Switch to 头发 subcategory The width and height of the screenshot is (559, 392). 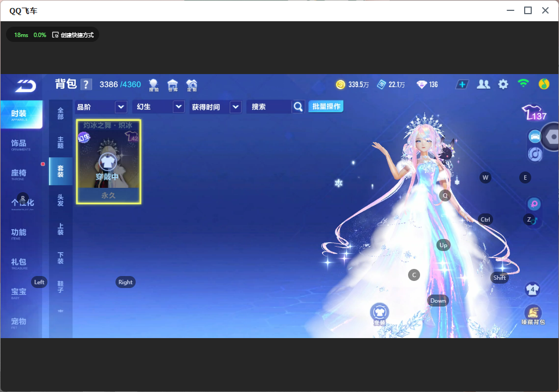tap(60, 200)
